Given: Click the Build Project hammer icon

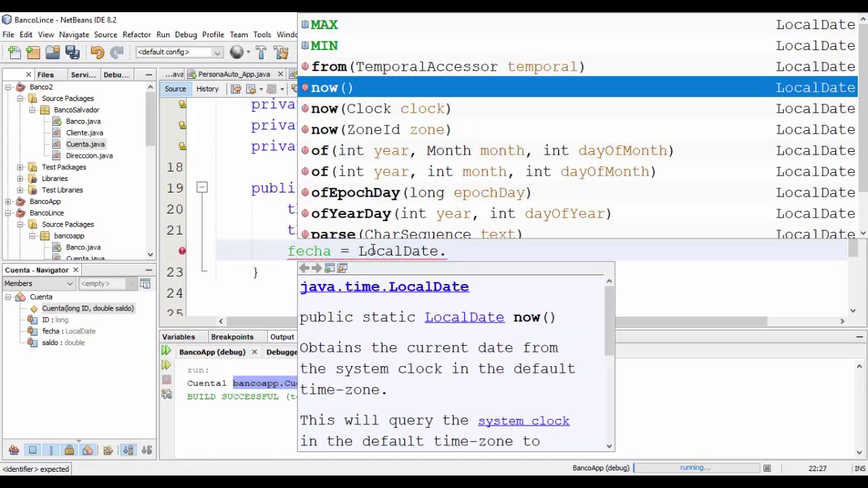Looking at the screenshot, I should coord(262,52).
